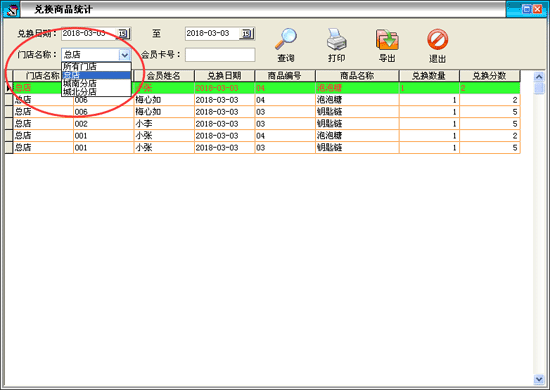The width and height of the screenshot is (550, 390).
Task: Click the 商品名称 column header
Action: [x=357, y=76]
